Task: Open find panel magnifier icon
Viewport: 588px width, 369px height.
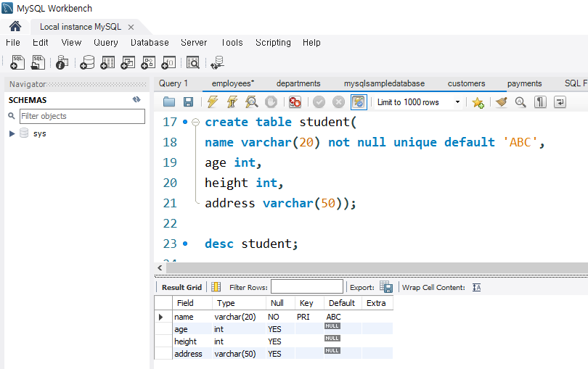Action: [520, 102]
